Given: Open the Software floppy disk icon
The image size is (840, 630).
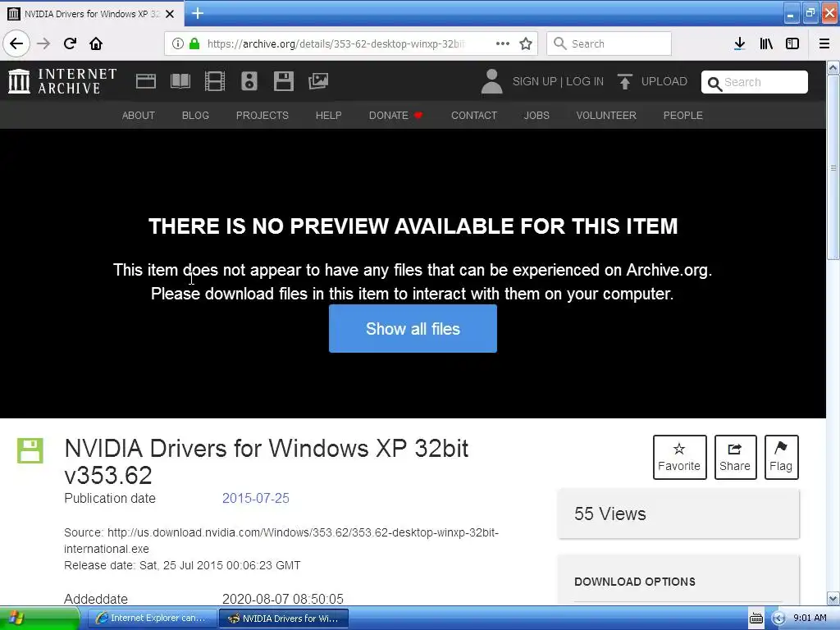Looking at the screenshot, I should pos(283,81).
